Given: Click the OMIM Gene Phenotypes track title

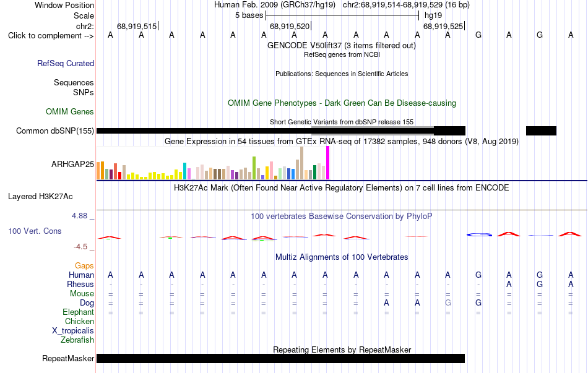Looking at the screenshot, I should 342,103.
